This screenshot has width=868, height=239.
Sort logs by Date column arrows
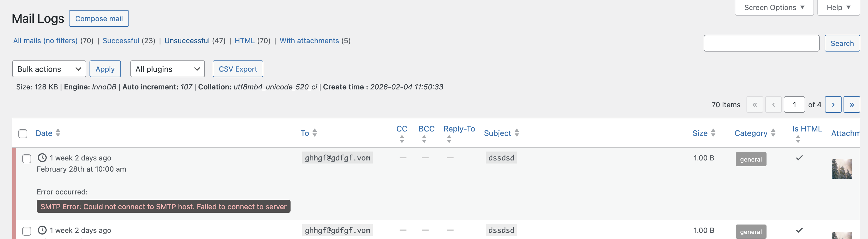point(58,133)
